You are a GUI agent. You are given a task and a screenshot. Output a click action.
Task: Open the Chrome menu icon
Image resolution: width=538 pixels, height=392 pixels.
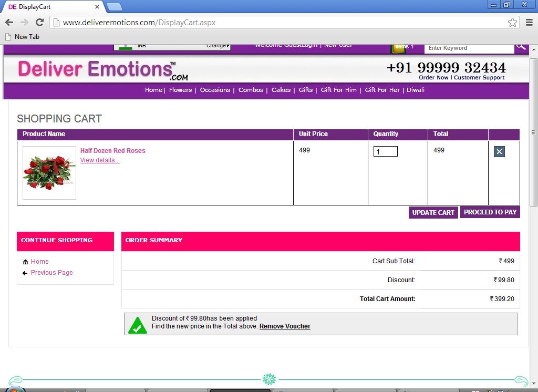[x=529, y=22]
